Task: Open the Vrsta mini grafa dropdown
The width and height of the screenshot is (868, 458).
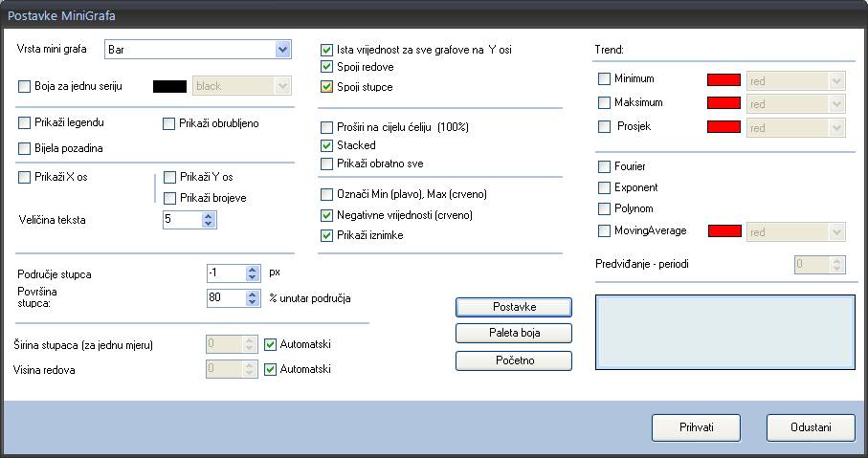Action: coord(198,49)
